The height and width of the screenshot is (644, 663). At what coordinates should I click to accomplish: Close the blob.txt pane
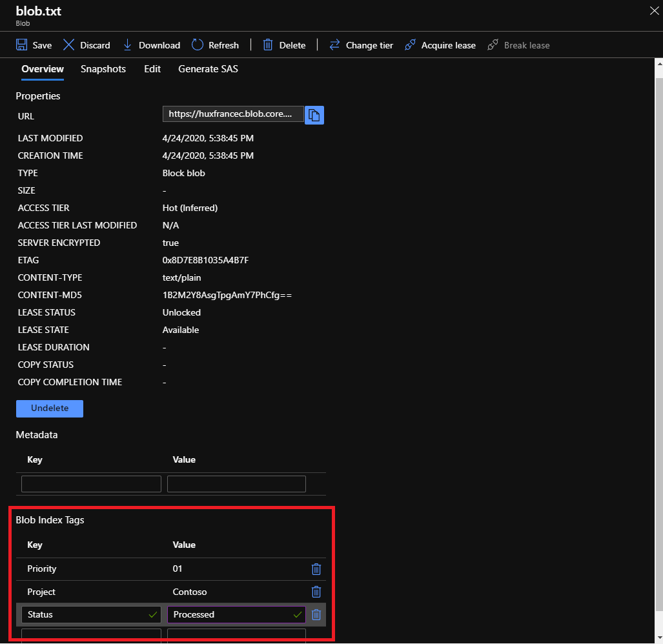point(653,11)
